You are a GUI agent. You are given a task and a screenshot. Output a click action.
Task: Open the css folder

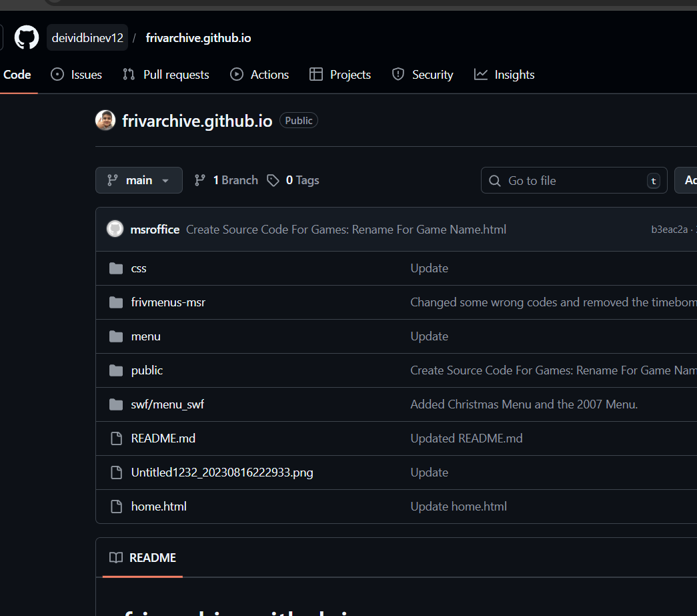point(139,268)
